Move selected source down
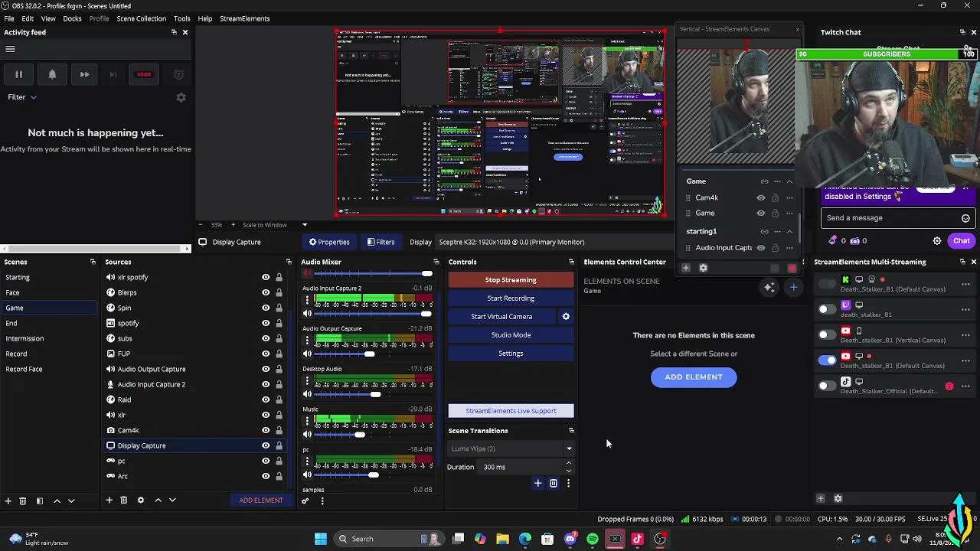Screen dimensions: 980x551 pos(172,500)
